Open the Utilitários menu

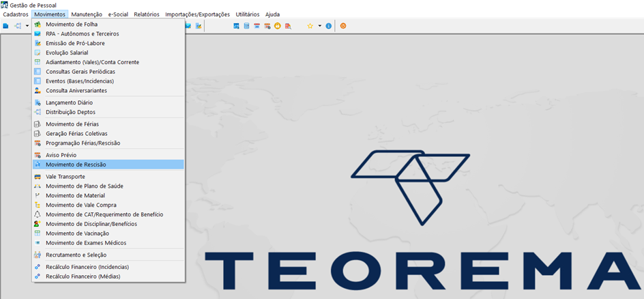(248, 14)
